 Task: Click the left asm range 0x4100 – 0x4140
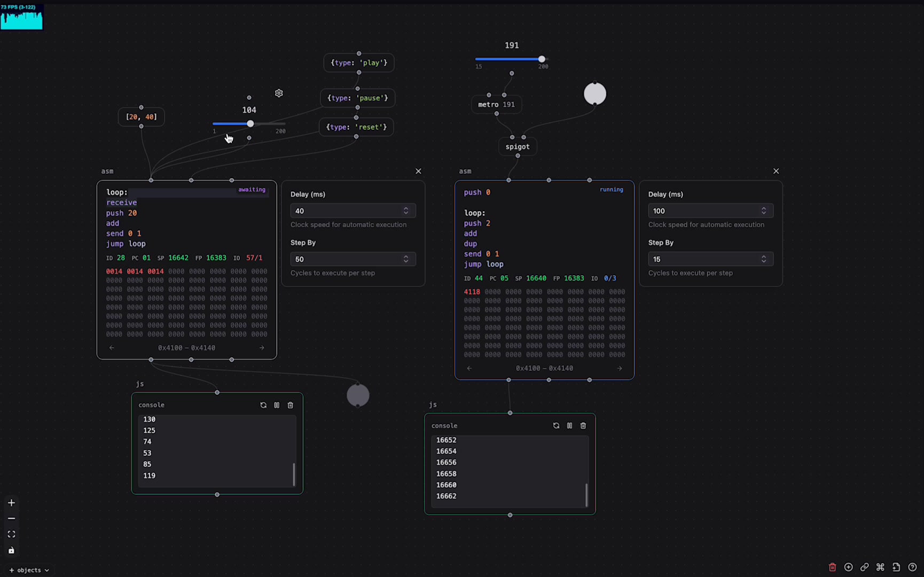[x=187, y=348]
